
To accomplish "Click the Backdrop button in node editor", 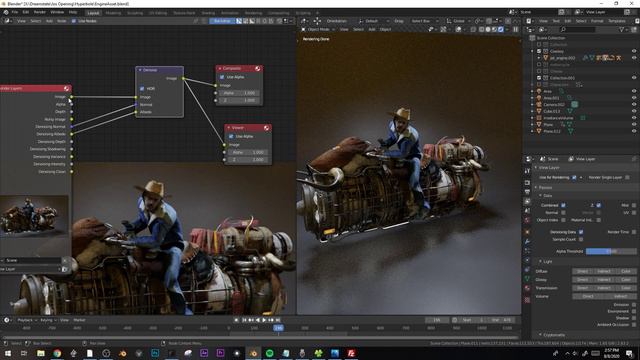I will pyautogui.click(x=222, y=21).
